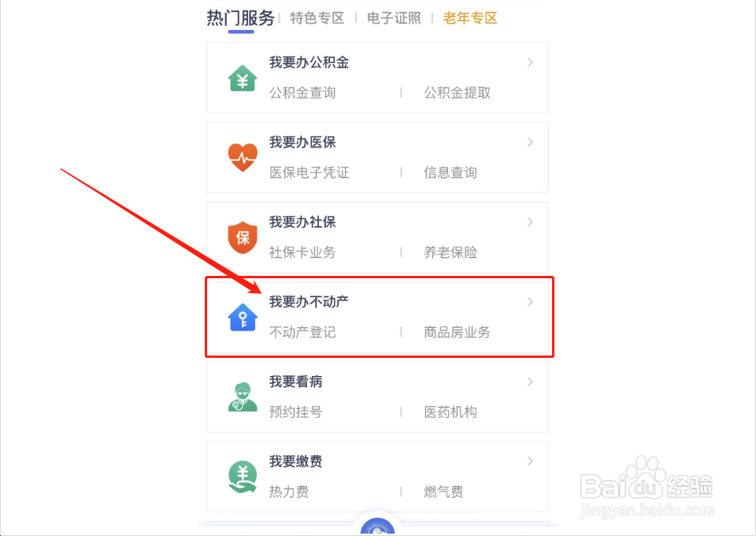This screenshot has height=536, width=756.
Task: Tap the blue house key real estate icon
Action: (243, 318)
